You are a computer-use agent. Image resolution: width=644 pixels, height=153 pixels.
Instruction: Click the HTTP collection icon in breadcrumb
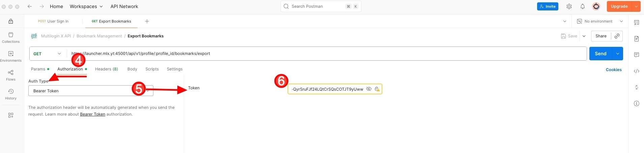(34, 36)
